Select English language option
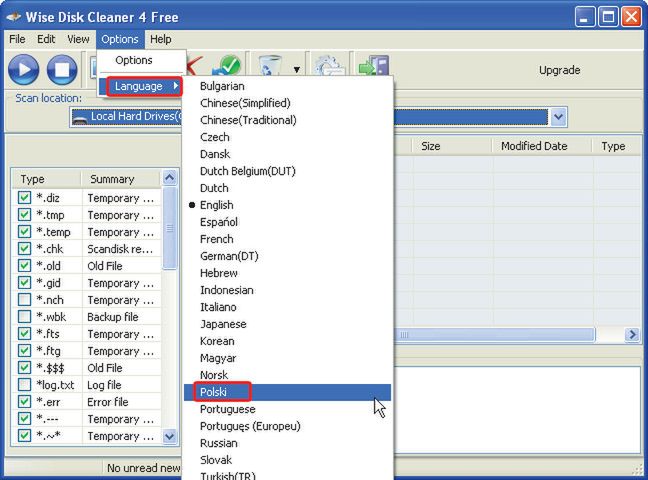This screenshot has width=648, height=480. tap(287, 205)
